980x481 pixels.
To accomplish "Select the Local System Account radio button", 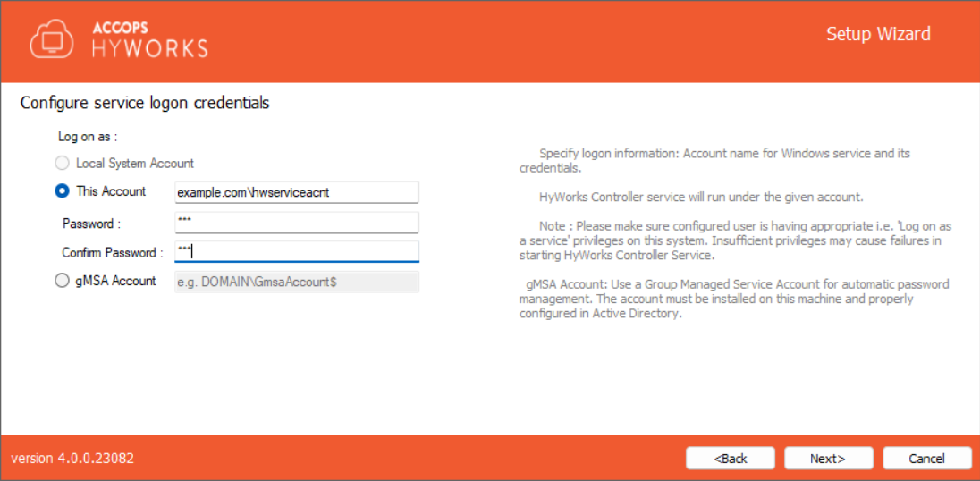I will (62, 164).
